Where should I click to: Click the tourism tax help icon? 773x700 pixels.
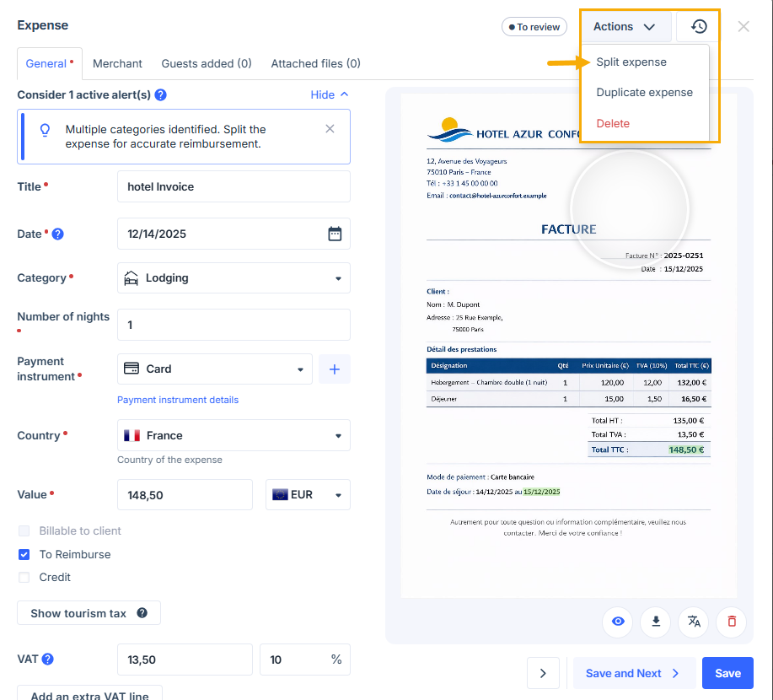coord(142,613)
